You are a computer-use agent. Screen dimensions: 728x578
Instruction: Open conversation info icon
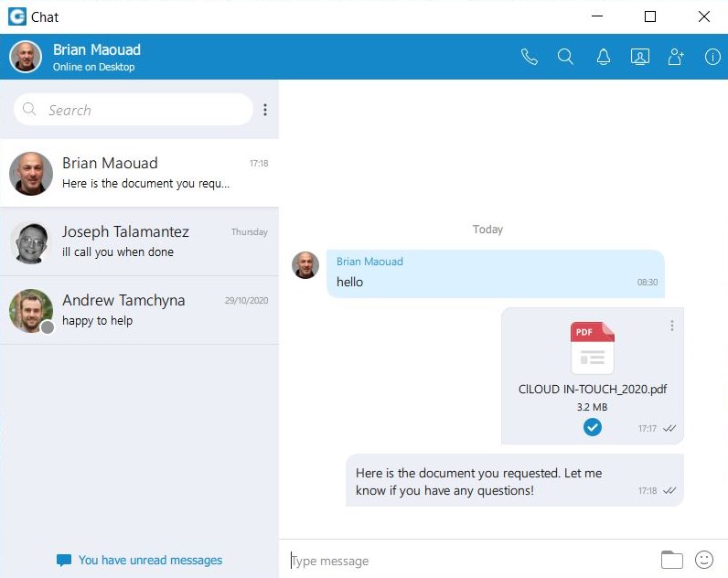point(712,57)
